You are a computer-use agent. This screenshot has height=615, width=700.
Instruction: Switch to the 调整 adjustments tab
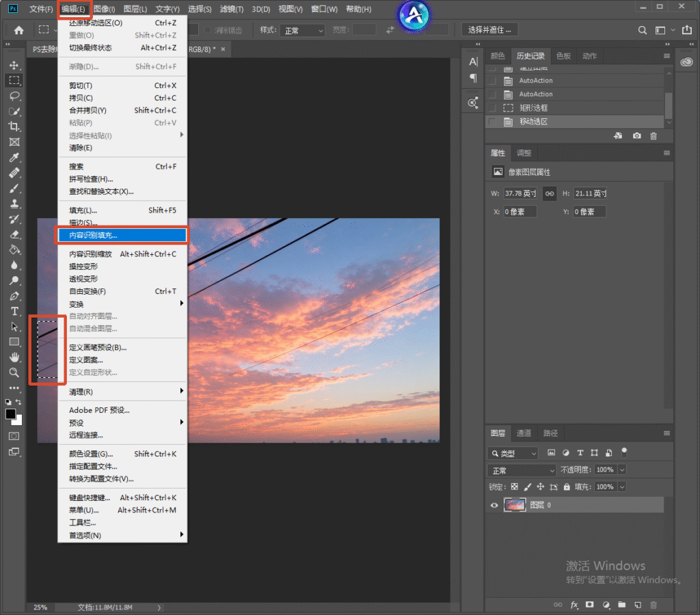(x=524, y=153)
